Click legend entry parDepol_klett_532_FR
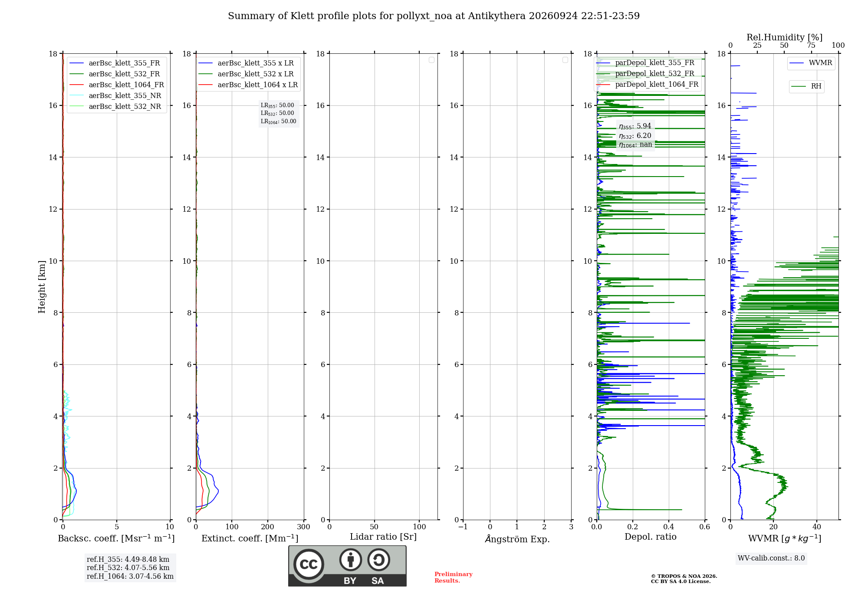Screen dimensions: 868x590 (x=646, y=73)
